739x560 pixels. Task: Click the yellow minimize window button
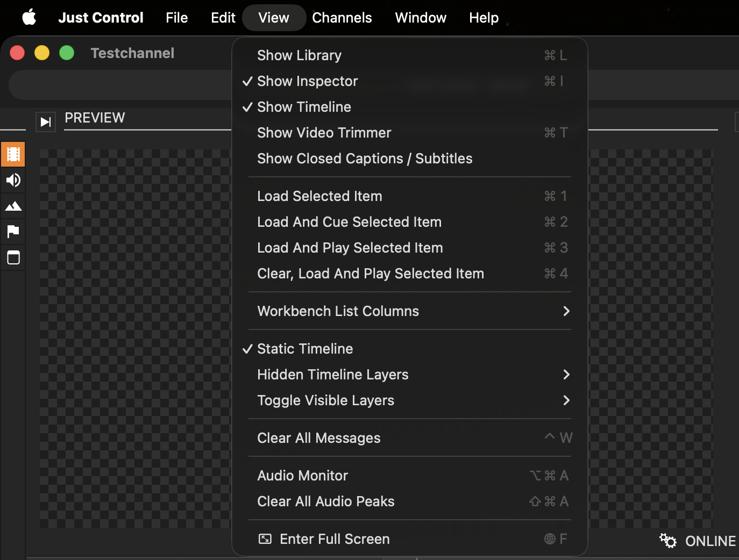tap(42, 53)
